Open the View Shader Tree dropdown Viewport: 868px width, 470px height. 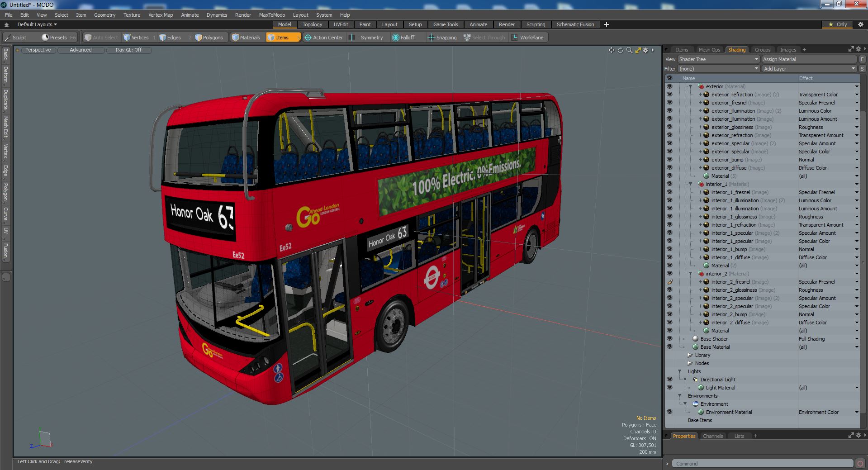click(x=718, y=59)
